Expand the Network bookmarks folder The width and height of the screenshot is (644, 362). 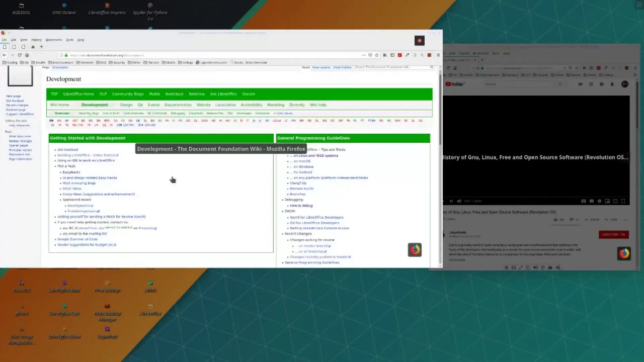85,62
